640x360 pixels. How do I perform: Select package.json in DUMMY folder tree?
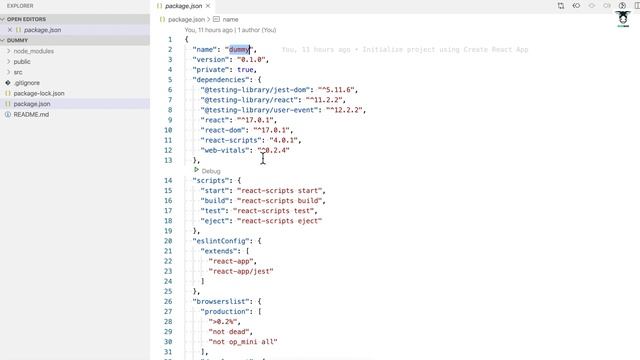(32, 104)
